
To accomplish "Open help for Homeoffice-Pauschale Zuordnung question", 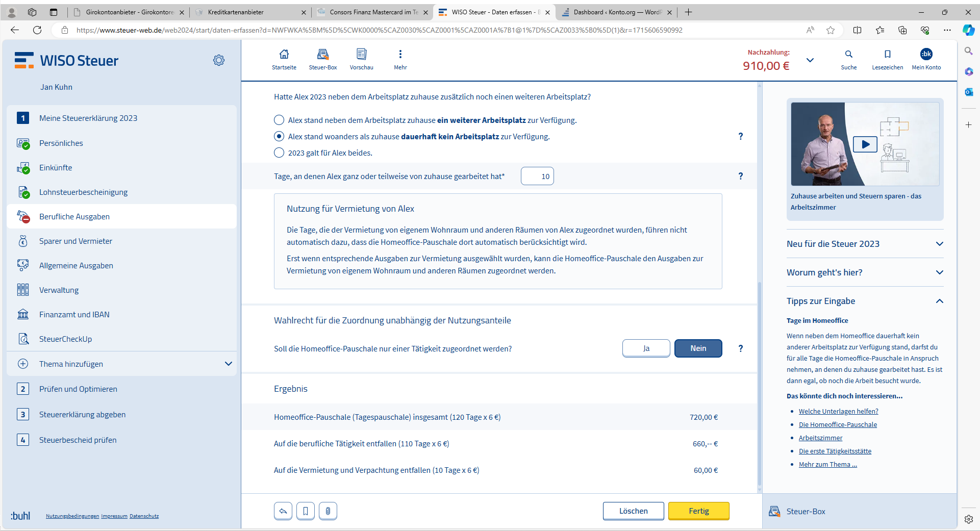I will (x=741, y=348).
